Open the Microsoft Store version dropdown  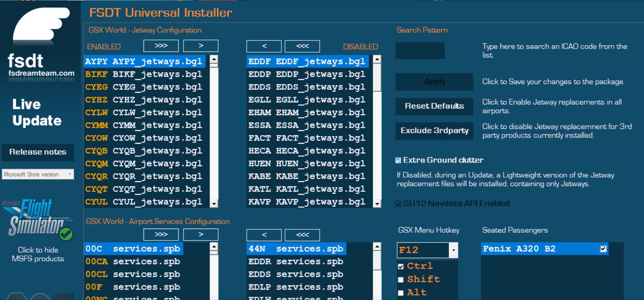[38, 174]
